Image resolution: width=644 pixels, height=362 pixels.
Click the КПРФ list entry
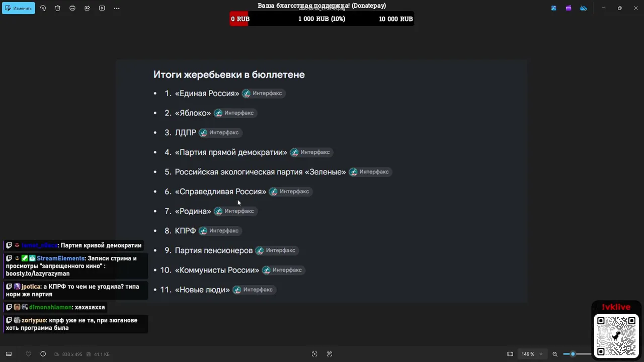pyautogui.click(x=185, y=231)
